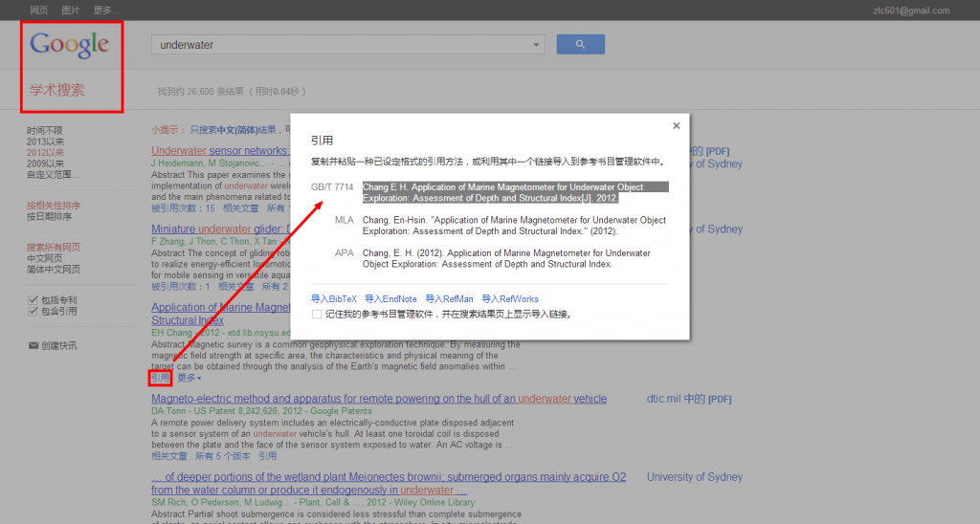Click 创建快讯 link
980x524 pixels.
point(59,345)
